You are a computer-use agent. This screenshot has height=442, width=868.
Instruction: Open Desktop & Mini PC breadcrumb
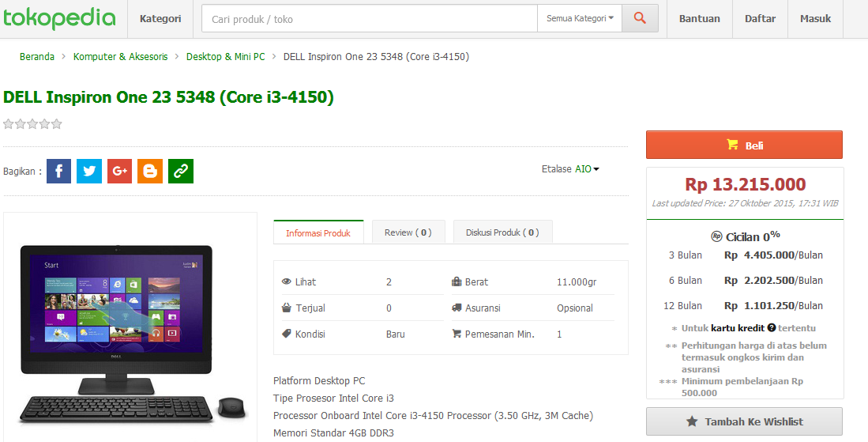[226, 56]
